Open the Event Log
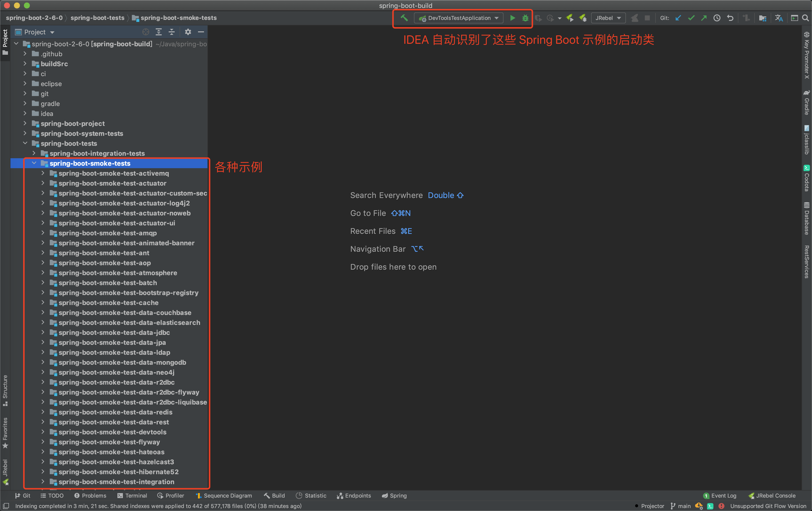Image resolution: width=812 pixels, height=511 pixels. click(x=720, y=496)
